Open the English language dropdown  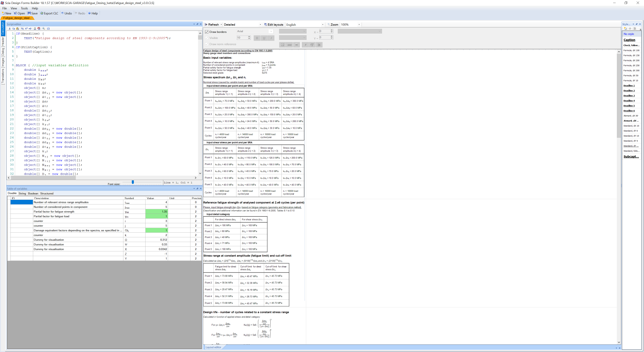pos(322,24)
